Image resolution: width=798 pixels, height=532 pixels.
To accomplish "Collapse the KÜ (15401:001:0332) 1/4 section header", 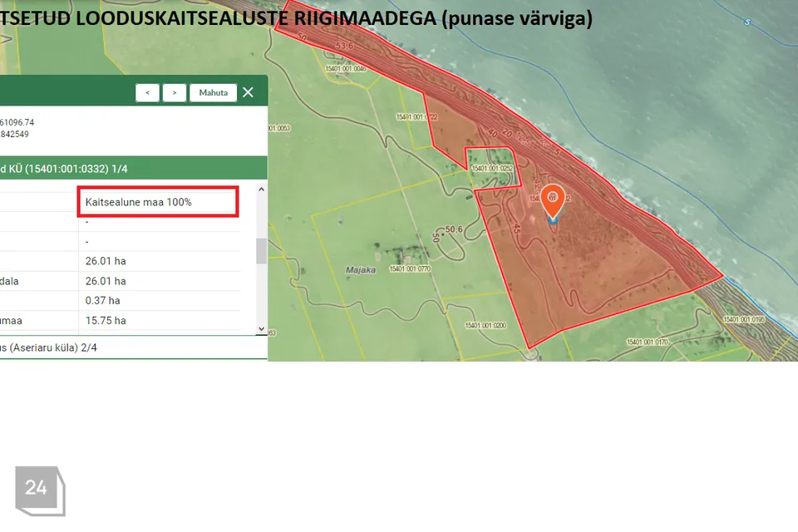I will pyautogui.click(x=133, y=169).
